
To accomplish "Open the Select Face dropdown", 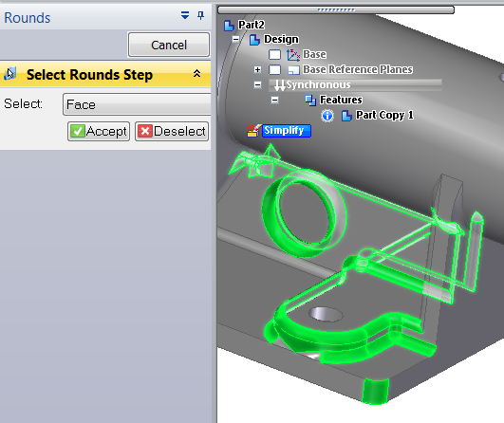I will 137,104.
